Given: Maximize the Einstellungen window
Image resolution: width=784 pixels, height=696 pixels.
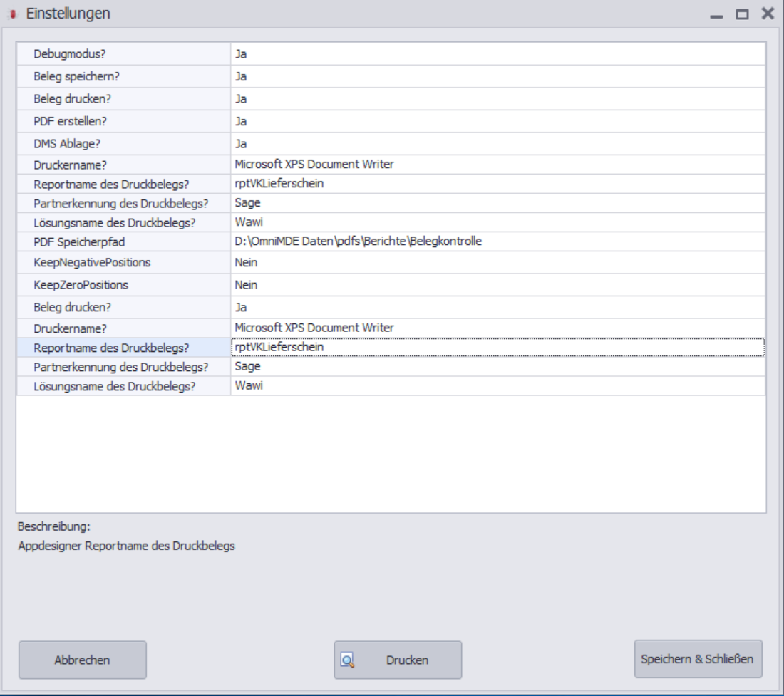Looking at the screenshot, I should [x=742, y=14].
